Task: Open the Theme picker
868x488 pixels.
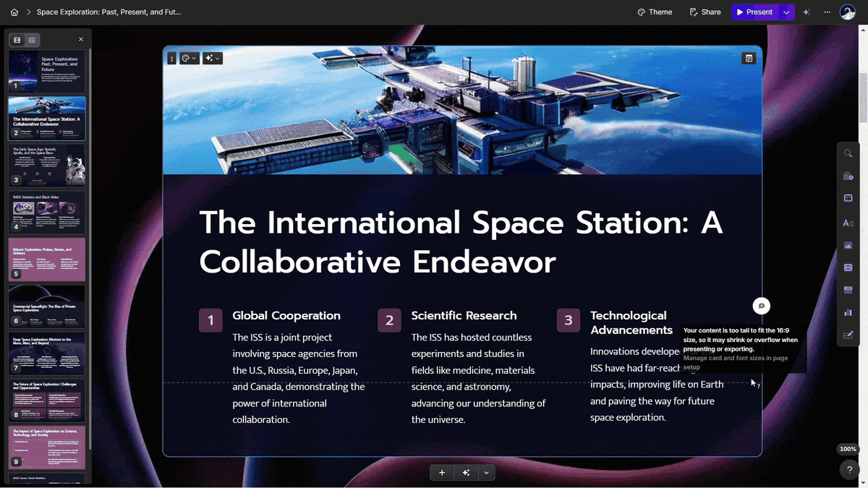Action: point(655,12)
